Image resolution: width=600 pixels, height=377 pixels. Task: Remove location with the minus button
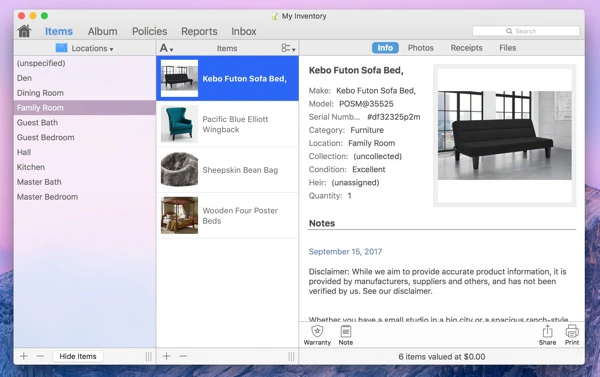40,356
